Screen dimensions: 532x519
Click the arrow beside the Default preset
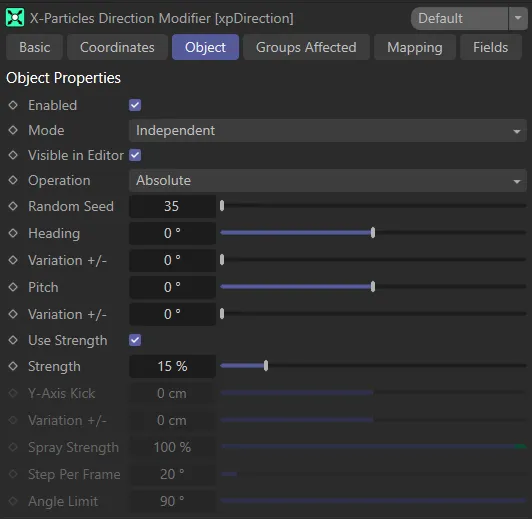click(518, 18)
